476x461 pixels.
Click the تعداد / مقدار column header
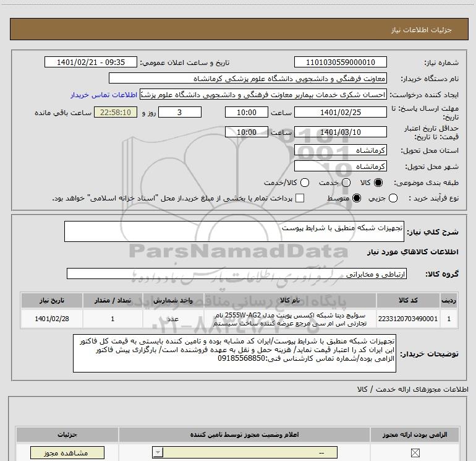pos(113,300)
